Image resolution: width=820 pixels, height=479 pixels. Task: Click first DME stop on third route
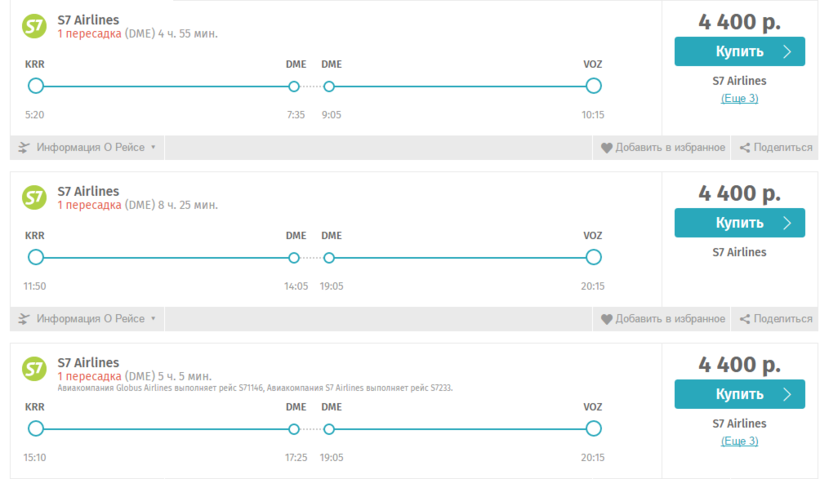click(294, 428)
